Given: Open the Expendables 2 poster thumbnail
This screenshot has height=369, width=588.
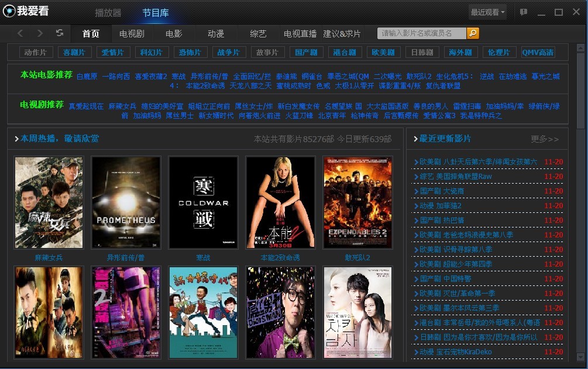Looking at the screenshot, I should (x=357, y=202).
